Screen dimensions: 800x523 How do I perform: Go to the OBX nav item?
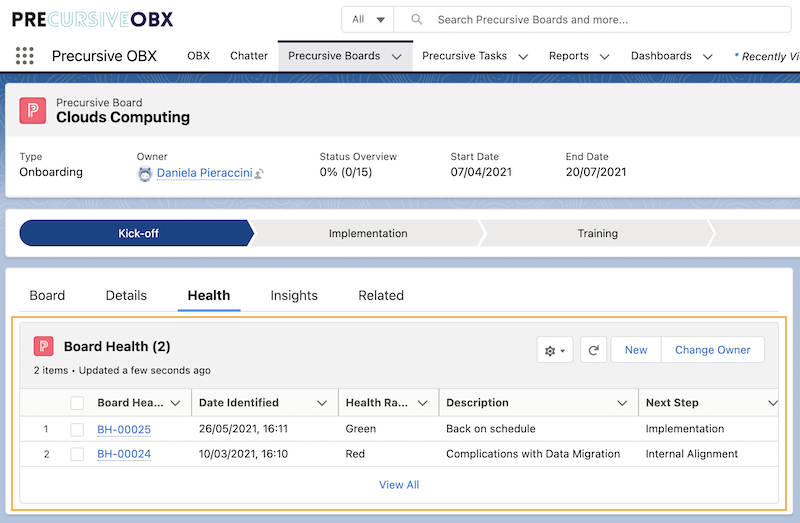pyautogui.click(x=198, y=56)
